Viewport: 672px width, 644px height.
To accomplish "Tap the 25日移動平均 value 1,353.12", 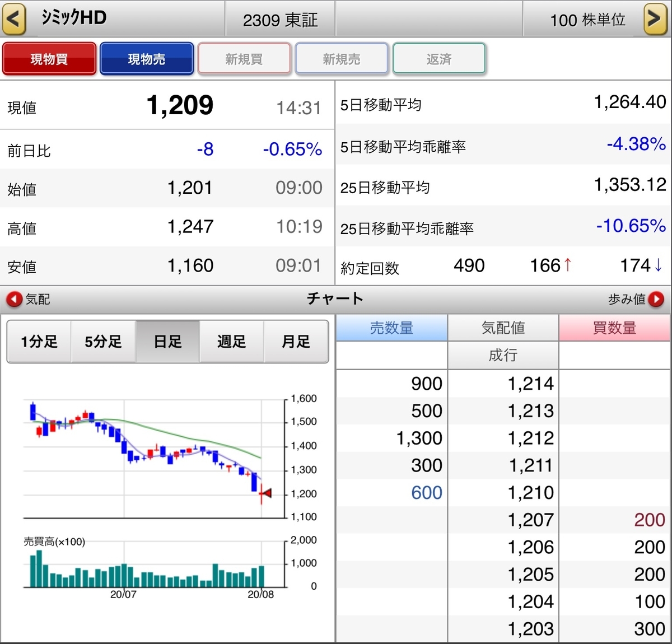I will pos(630,184).
